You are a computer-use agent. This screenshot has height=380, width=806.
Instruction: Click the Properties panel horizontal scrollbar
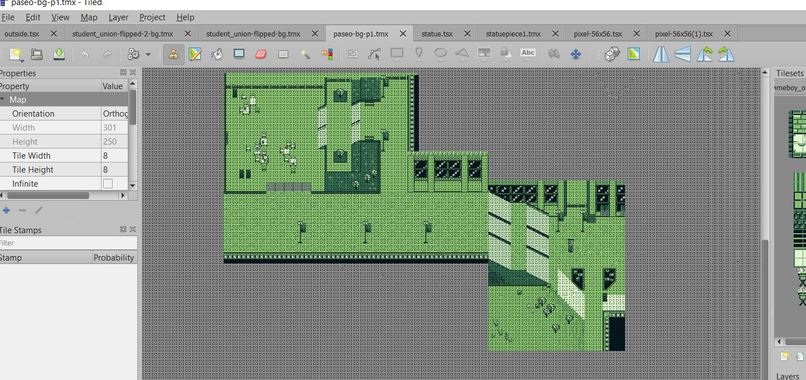pyautogui.click(x=49, y=195)
